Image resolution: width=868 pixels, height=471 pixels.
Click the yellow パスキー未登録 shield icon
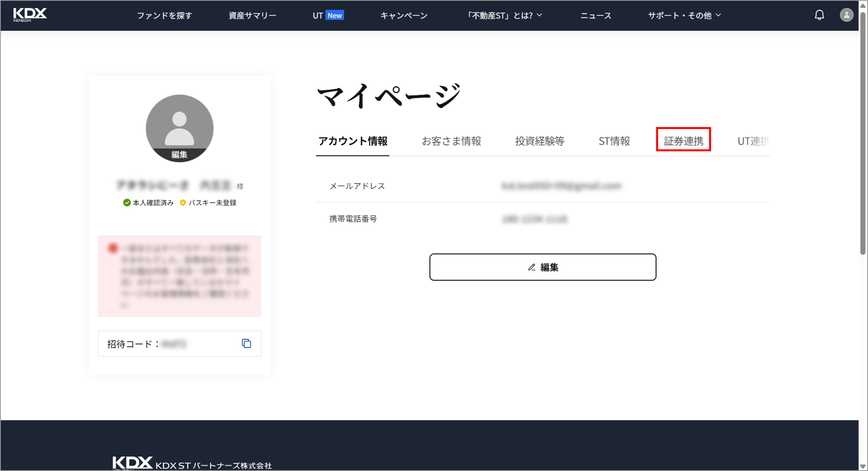(x=183, y=202)
